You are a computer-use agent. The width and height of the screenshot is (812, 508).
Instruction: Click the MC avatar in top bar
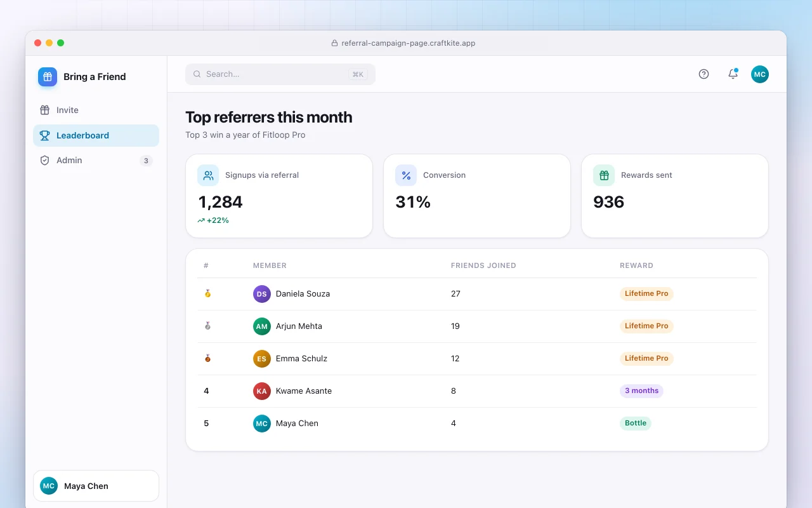[760, 74]
